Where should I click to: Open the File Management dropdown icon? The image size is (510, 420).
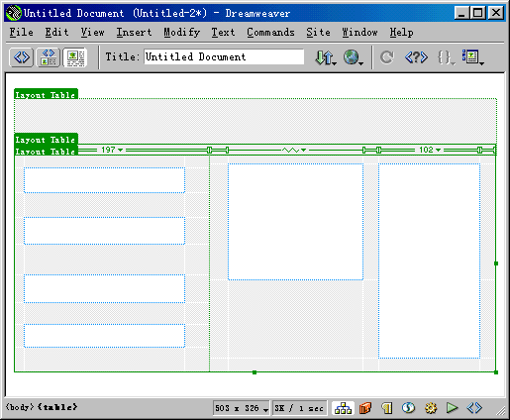tap(326, 57)
